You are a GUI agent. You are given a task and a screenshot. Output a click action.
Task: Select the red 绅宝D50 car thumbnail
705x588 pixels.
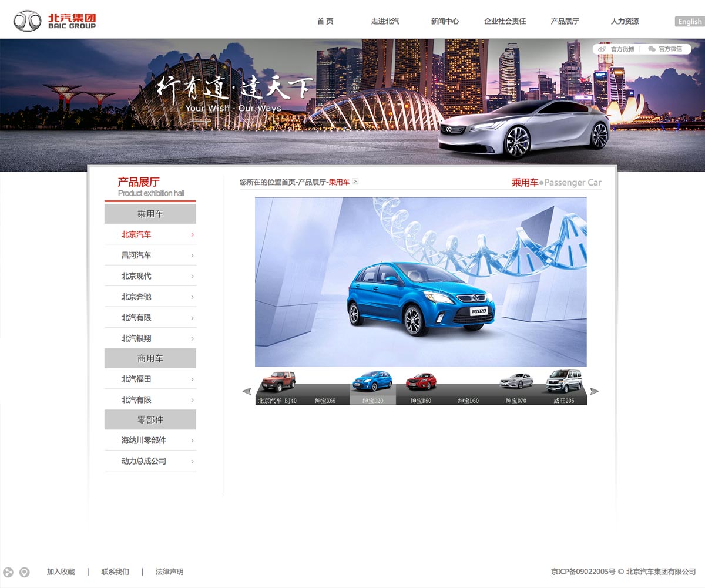[421, 382]
